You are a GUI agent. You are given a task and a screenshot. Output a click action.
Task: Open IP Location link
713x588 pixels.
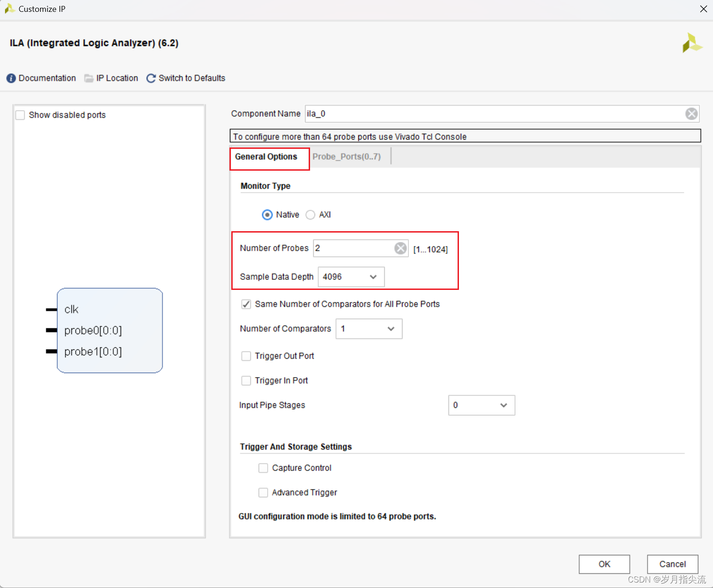point(117,78)
